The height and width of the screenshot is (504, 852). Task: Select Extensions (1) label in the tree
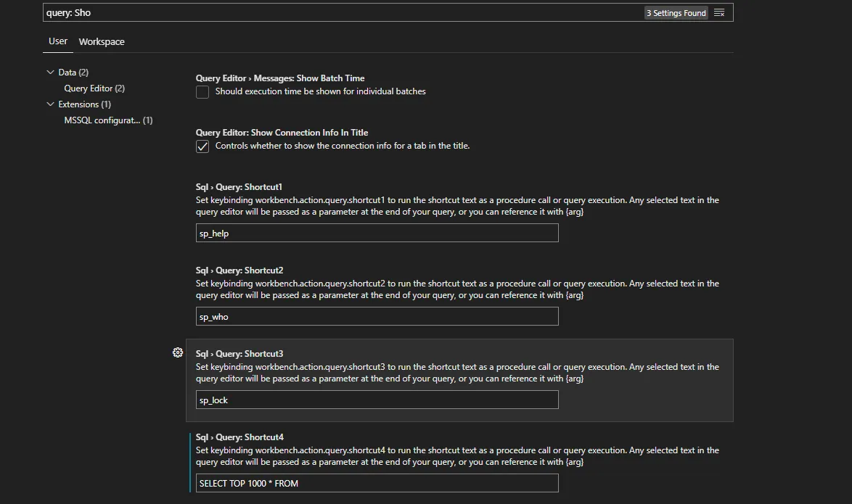coord(85,104)
